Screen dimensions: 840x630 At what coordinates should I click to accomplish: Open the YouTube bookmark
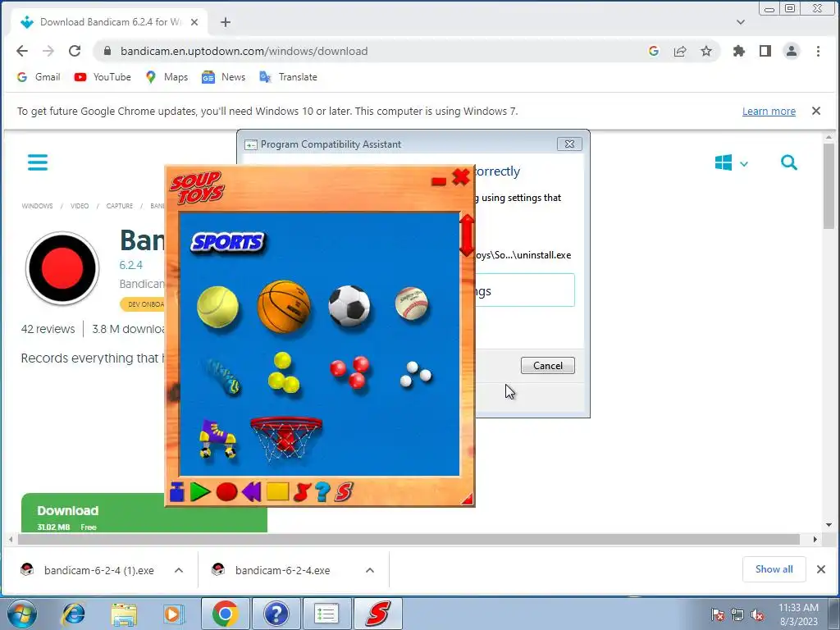point(103,77)
